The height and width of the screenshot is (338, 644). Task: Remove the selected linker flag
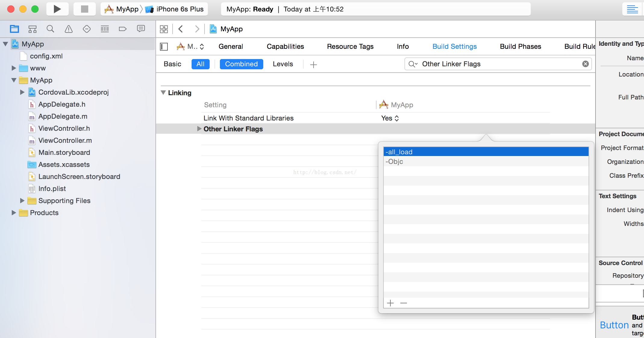point(404,303)
